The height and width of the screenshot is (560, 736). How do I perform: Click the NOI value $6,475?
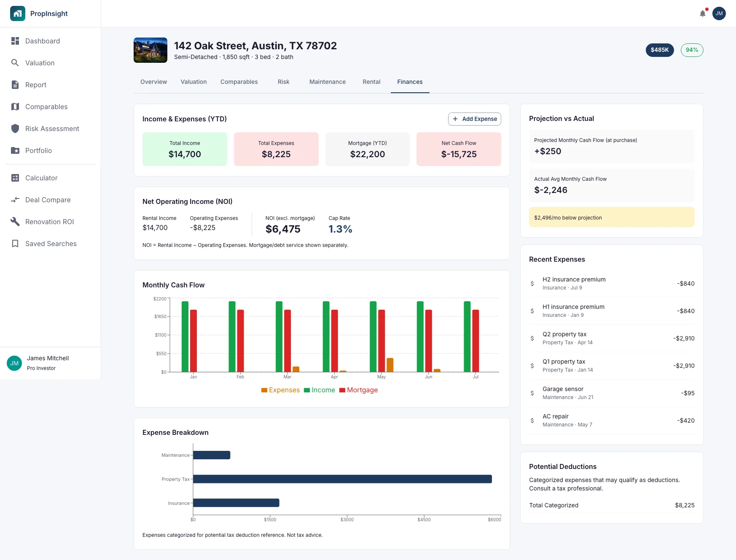point(283,229)
